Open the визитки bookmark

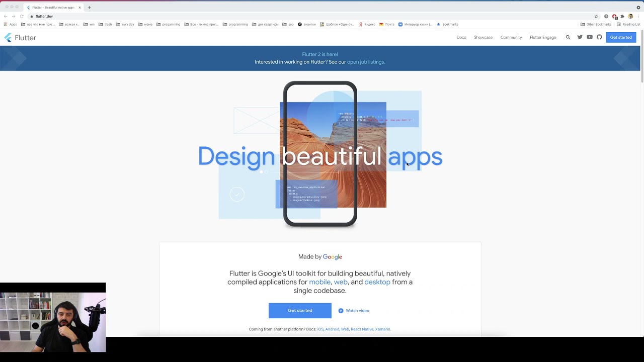(307, 24)
